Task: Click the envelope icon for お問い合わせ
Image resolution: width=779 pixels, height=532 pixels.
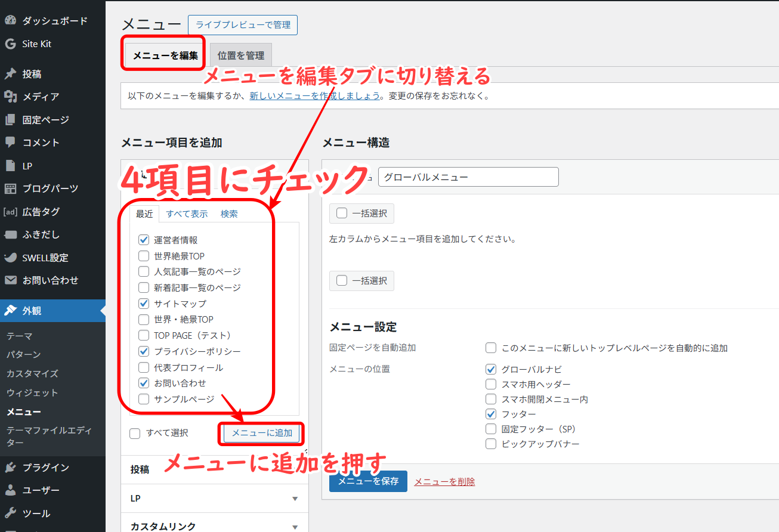Action: click(x=10, y=280)
